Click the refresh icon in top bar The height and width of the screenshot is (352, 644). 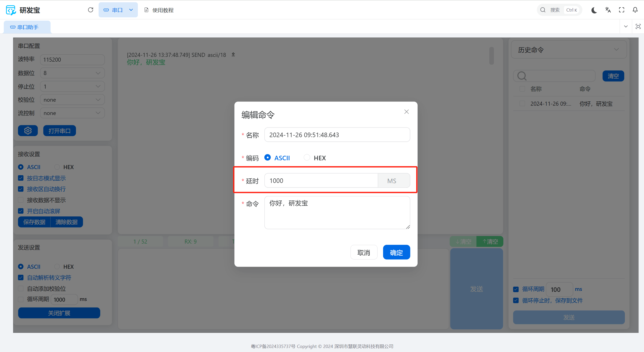coord(91,10)
